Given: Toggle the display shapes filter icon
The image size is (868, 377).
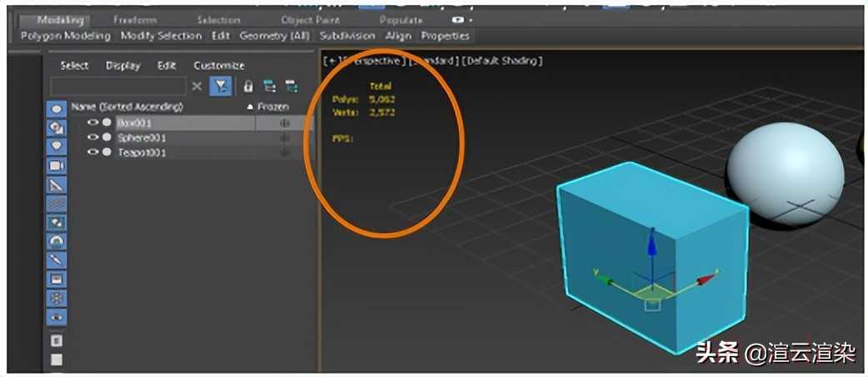Looking at the screenshot, I should point(57,128).
